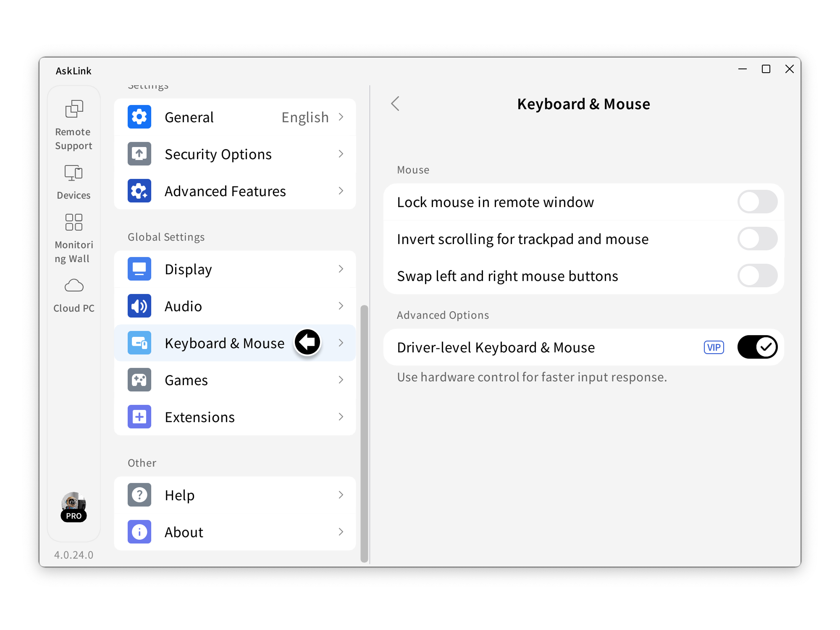Disable Driver-level Keyboard & Mouse switch
The image size is (840, 630).
(x=757, y=347)
